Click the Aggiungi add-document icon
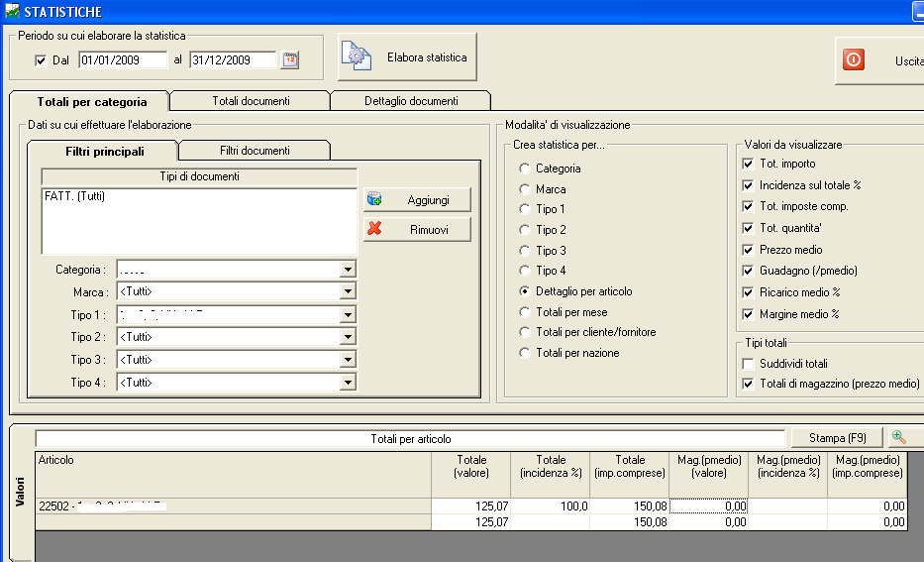Image resolution: width=924 pixels, height=562 pixels. (x=374, y=199)
